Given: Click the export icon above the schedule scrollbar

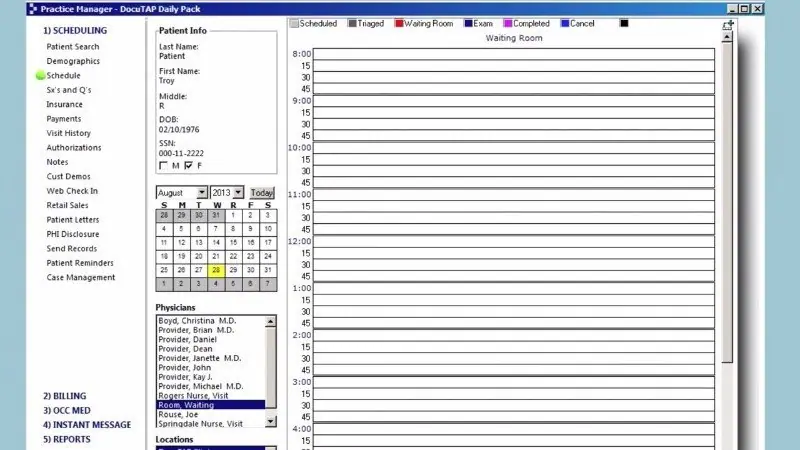Looking at the screenshot, I should (728, 25).
